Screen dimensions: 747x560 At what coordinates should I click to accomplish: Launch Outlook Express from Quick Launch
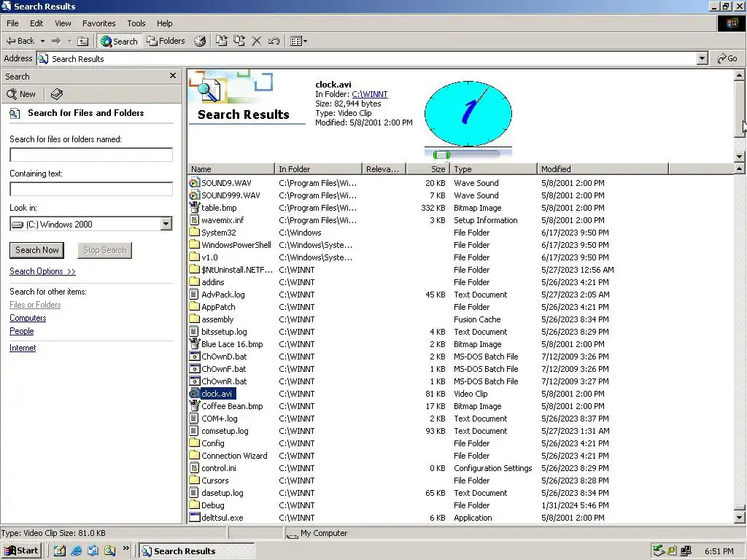(93, 551)
